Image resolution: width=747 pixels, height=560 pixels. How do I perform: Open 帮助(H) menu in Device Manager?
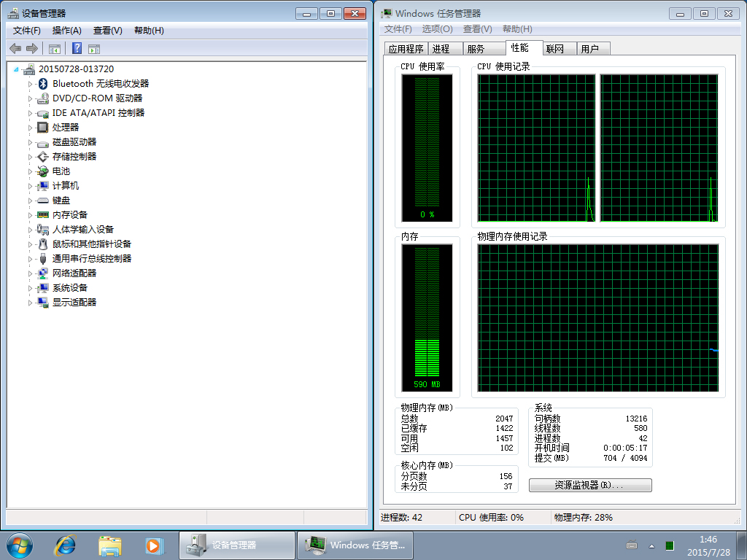[x=149, y=31]
